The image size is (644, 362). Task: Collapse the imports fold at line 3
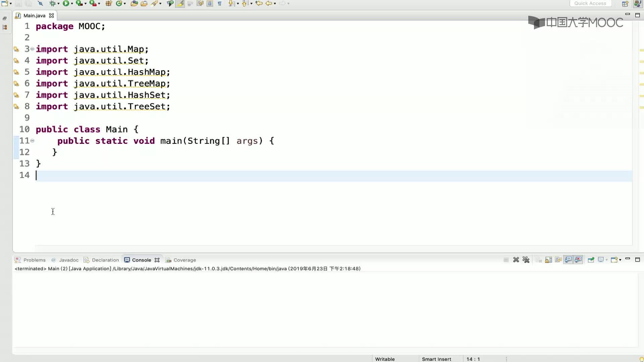(32, 49)
